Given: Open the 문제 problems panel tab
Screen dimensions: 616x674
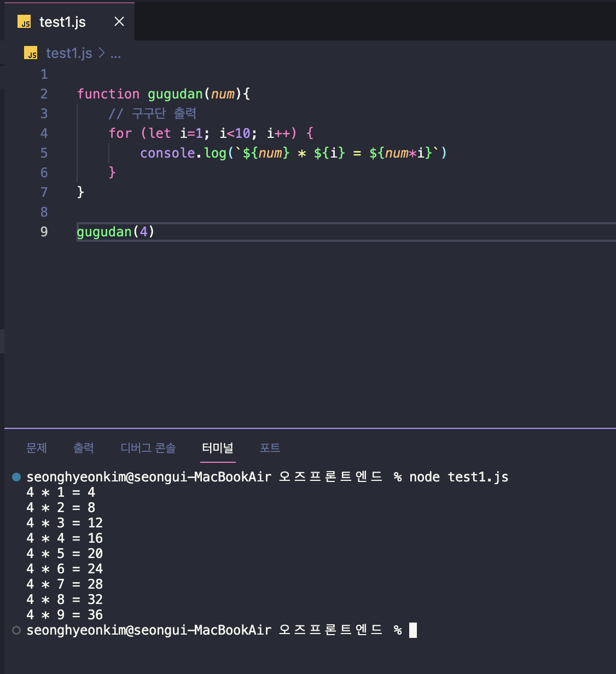Looking at the screenshot, I should pyautogui.click(x=37, y=448).
